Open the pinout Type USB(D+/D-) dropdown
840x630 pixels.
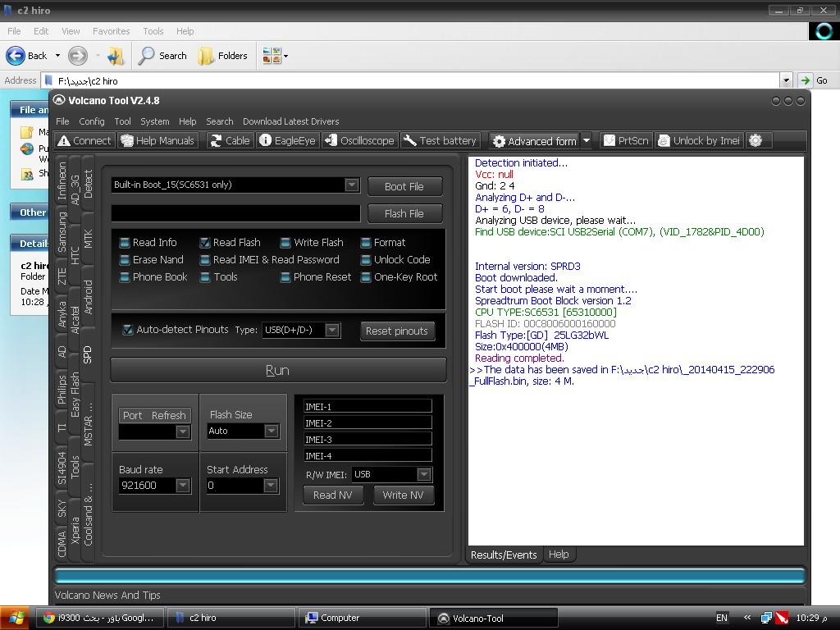tap(332, 330)
